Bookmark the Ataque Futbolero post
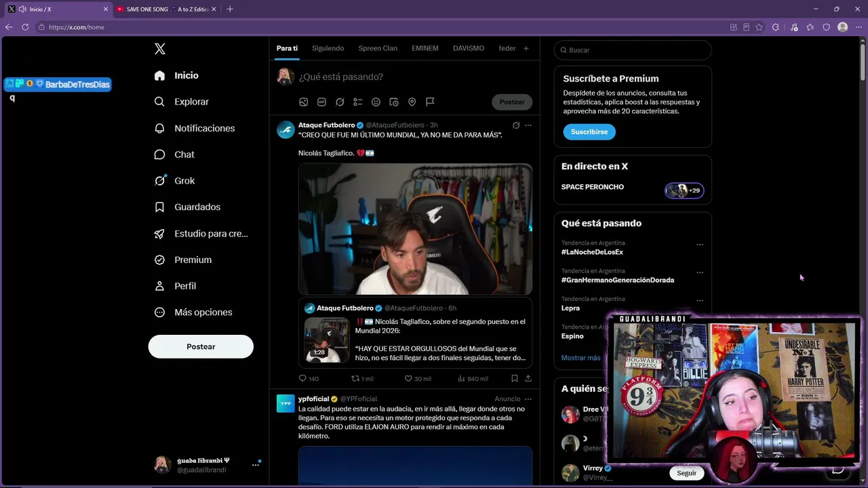This screenshot has width=868, height=488. pos(515,379)
